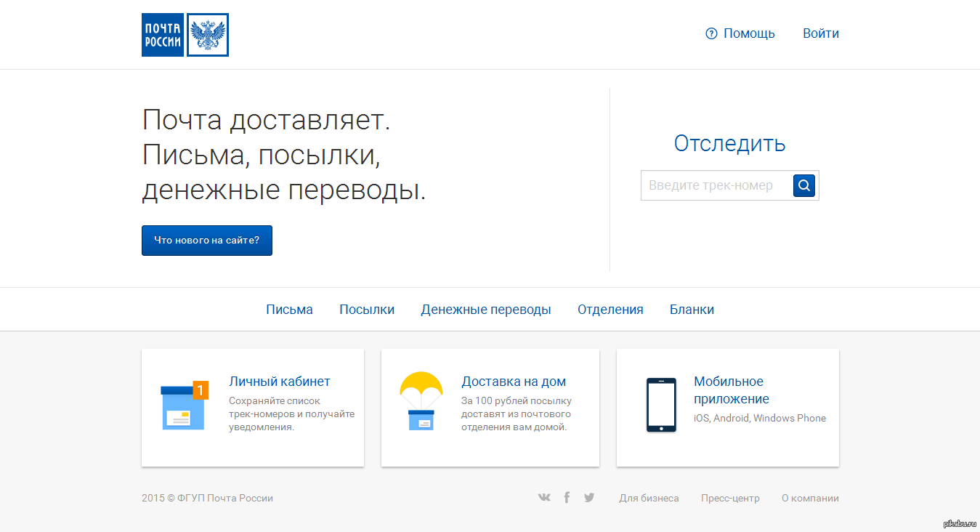980x532 pixels.
Task: Click the double-headed eagle emblem logo
Action: (x=208, y=35)
